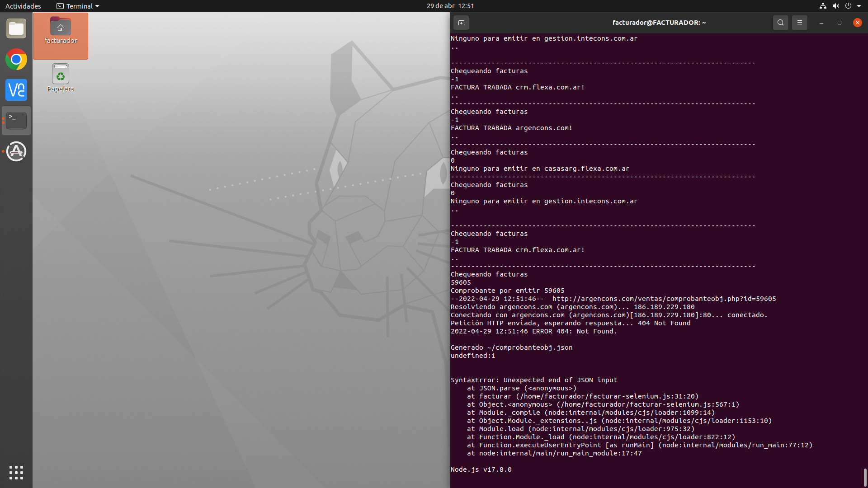This screenshot has height=488, width=868.
Task: Click the network status icon in top bar
Action: [x=823, y=6]
